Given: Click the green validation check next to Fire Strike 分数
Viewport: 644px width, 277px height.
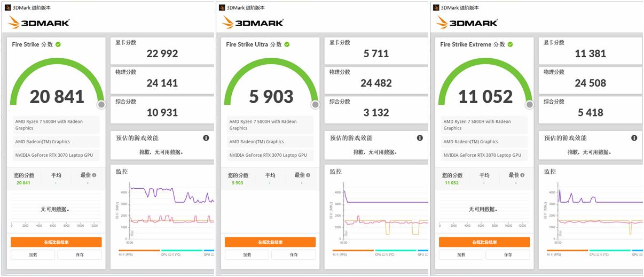Looking at the screenshot, I should [x=58, y=44].
